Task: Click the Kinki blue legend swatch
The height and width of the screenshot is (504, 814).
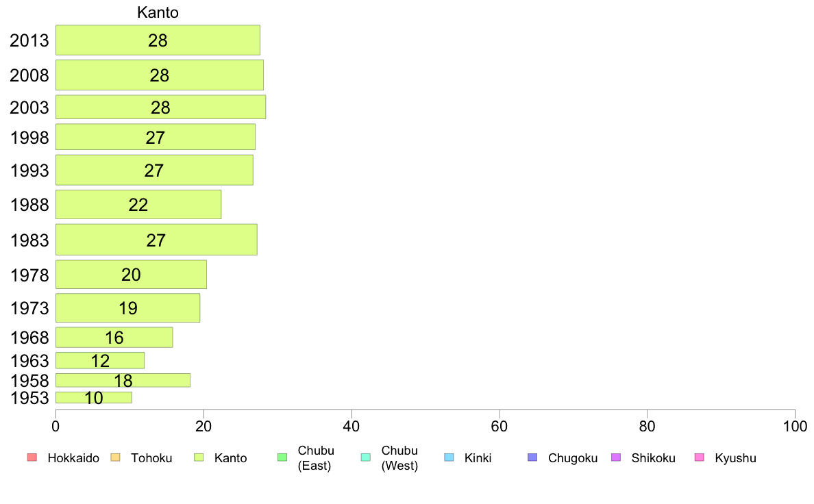Action: (449, 457)
